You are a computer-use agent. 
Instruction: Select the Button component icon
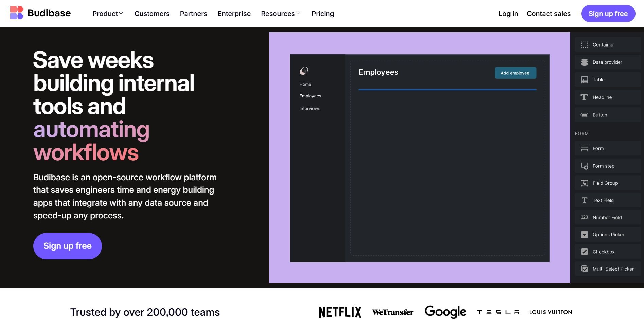(x=584, y=115)
